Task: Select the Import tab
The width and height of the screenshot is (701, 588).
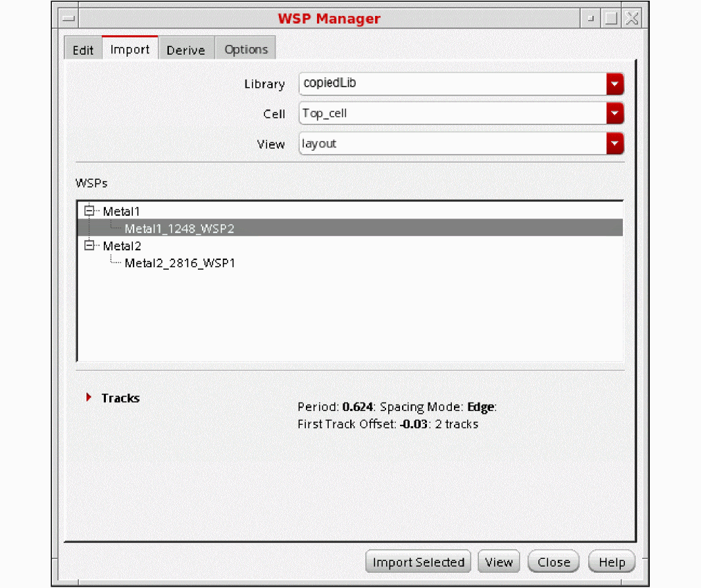Action: pyautogui.click(x=130, y=50)
